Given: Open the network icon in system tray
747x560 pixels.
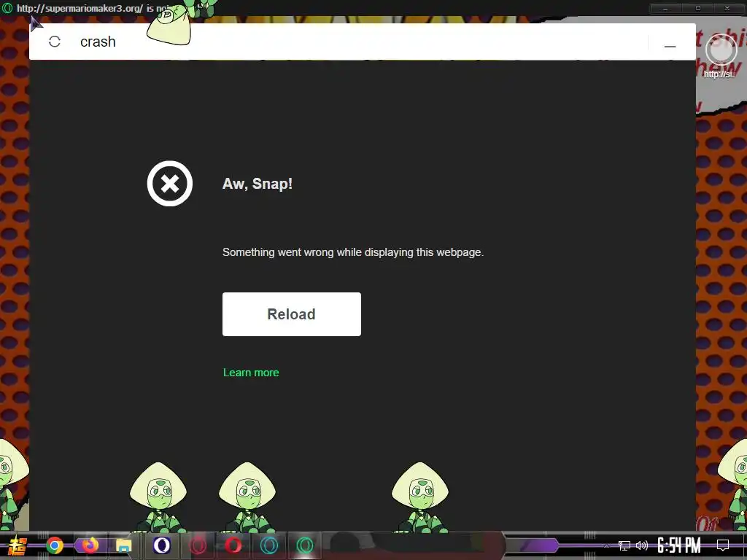Looking at the screenshot, I should [x=624, y=545].
